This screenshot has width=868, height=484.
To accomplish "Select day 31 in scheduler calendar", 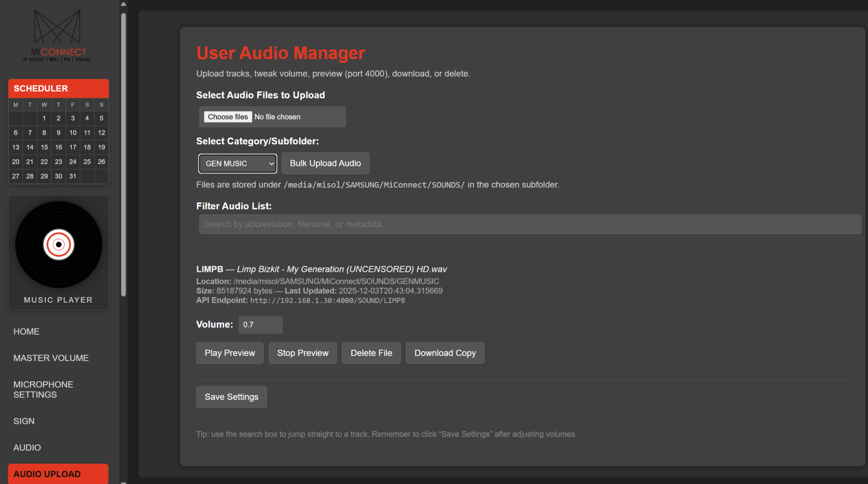I will click(x=73, y=176).
